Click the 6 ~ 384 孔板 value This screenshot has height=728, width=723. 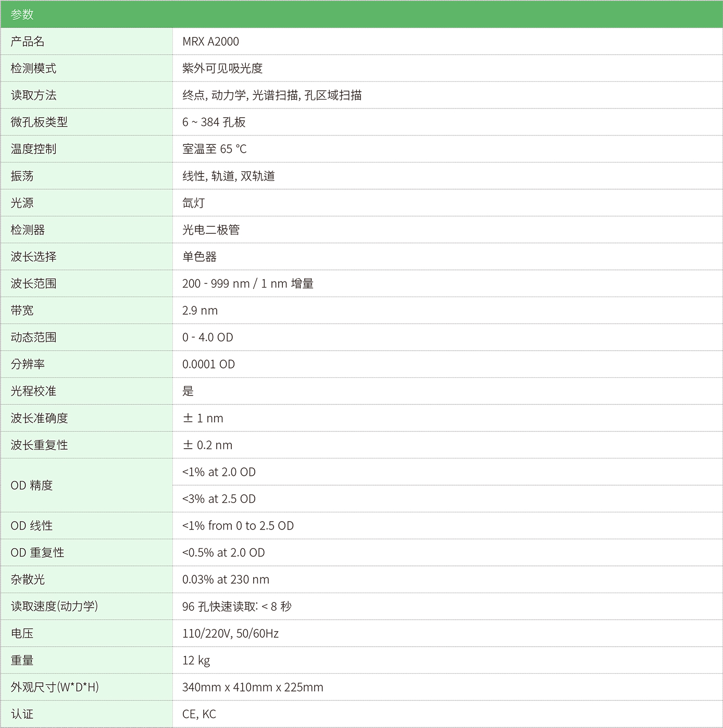(214, 122)
